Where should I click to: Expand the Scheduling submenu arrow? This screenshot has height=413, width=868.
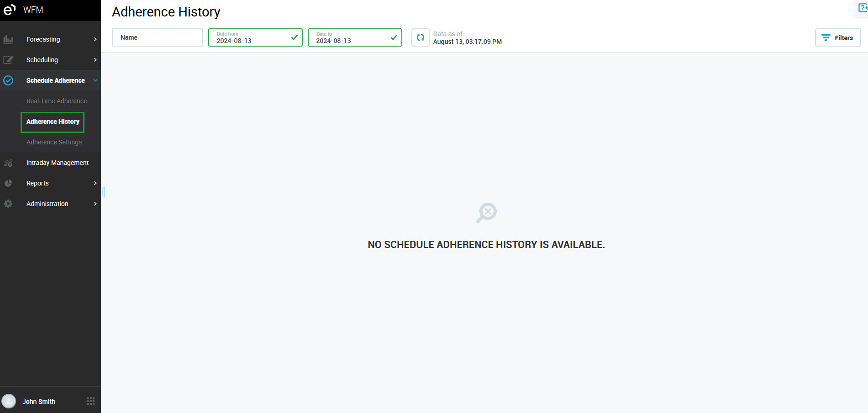click(x=95, y=60)
